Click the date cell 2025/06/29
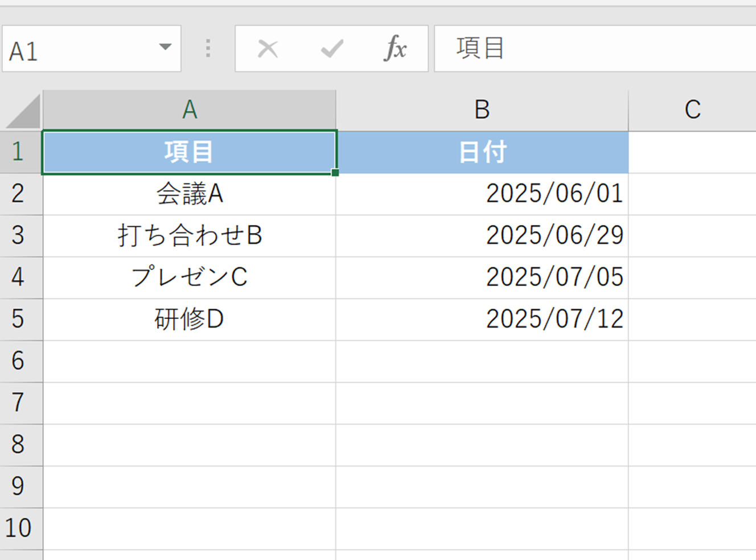Image resolution: width=756 pixels, height=560 pixels. tap(482, 236)
